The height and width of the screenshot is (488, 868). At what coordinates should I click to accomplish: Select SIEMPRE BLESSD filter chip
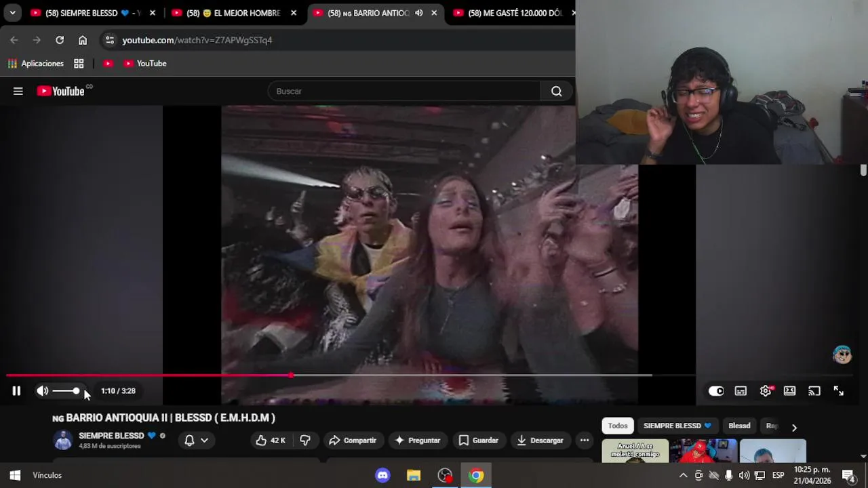click(677, 426)
